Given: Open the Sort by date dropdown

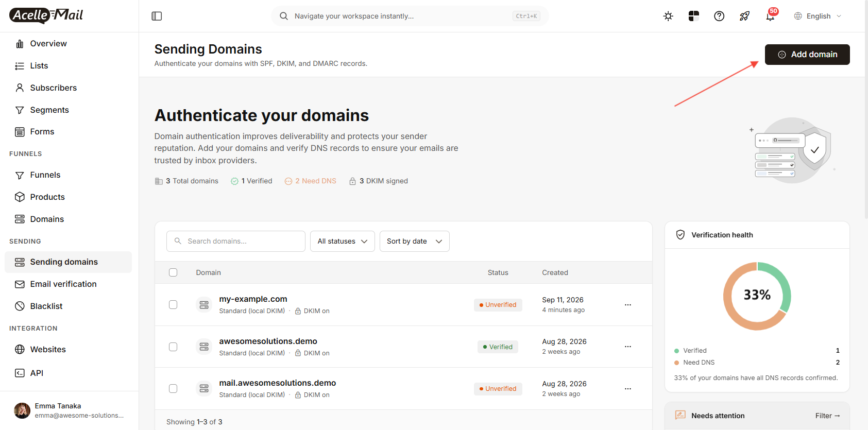Looking at the screenshot, I should point(415,241).
